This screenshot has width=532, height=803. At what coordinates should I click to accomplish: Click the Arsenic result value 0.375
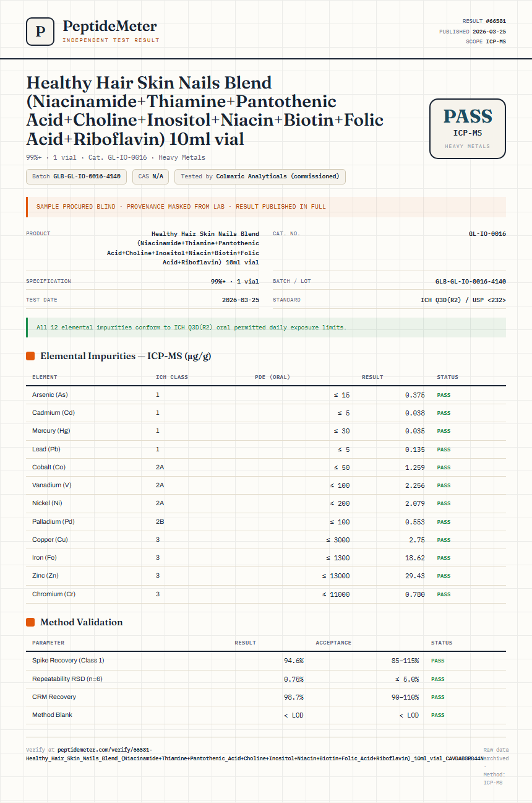415,395
